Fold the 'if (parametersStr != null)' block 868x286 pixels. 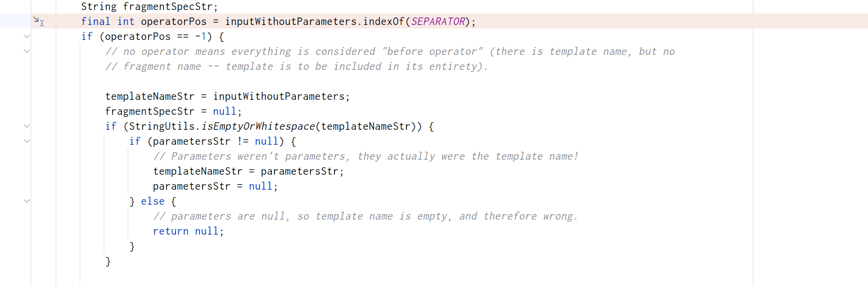pos(27,141)
